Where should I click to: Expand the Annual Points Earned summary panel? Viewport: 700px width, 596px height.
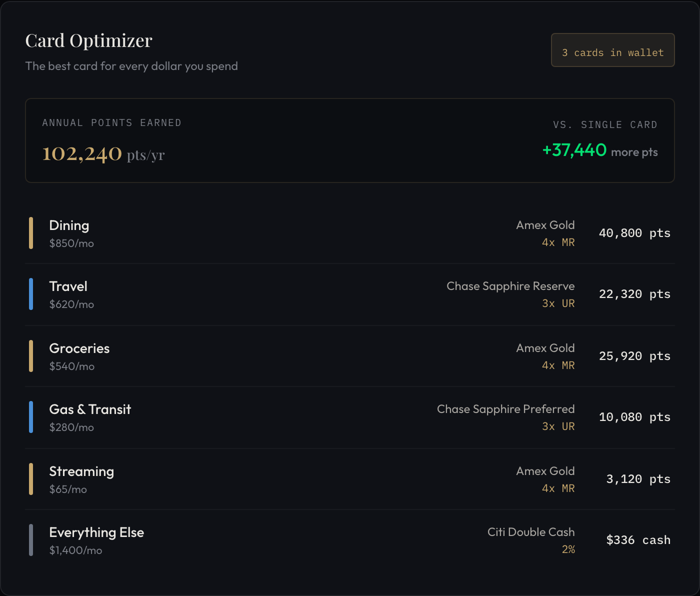click(x=350, y=140)
